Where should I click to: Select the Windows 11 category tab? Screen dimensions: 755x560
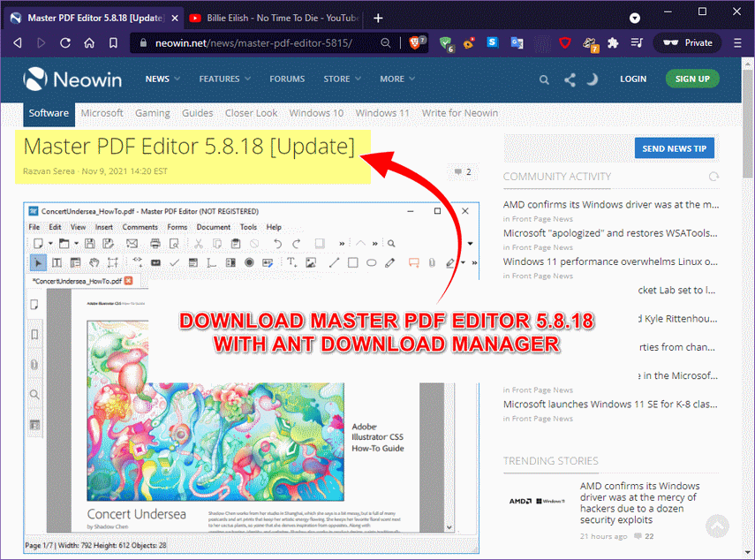tap(382, 113)
